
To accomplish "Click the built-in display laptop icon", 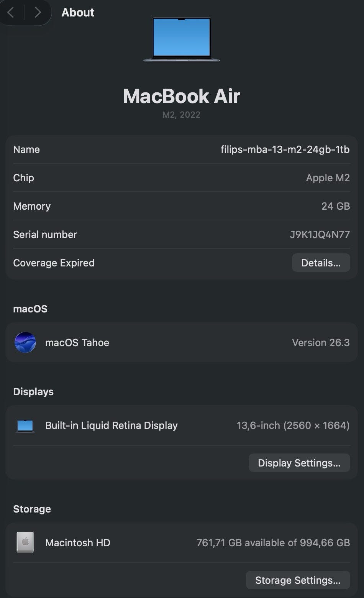I will [x=25, y=426].
